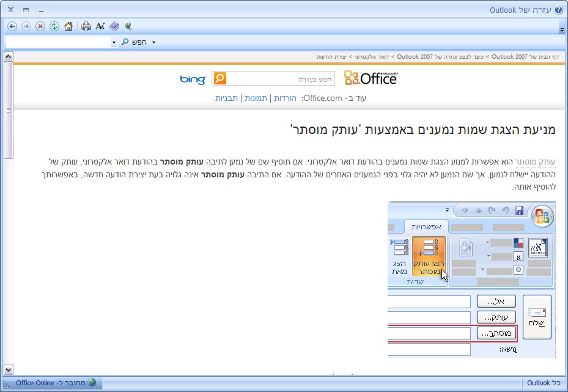Image resolution: width=568 pixels, height=392 pixels.
Task: Click in the toolbar search input field
Action: click(x=58, y=42)
